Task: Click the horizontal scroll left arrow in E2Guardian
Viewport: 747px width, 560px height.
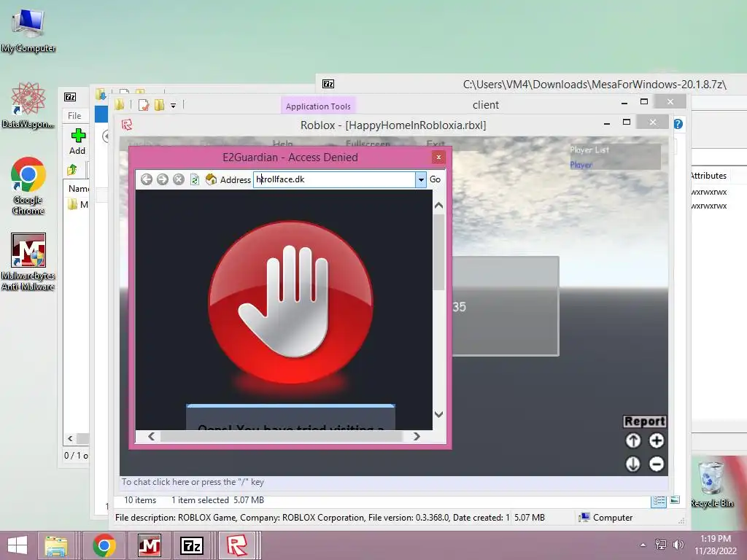Action: point(152,436)
